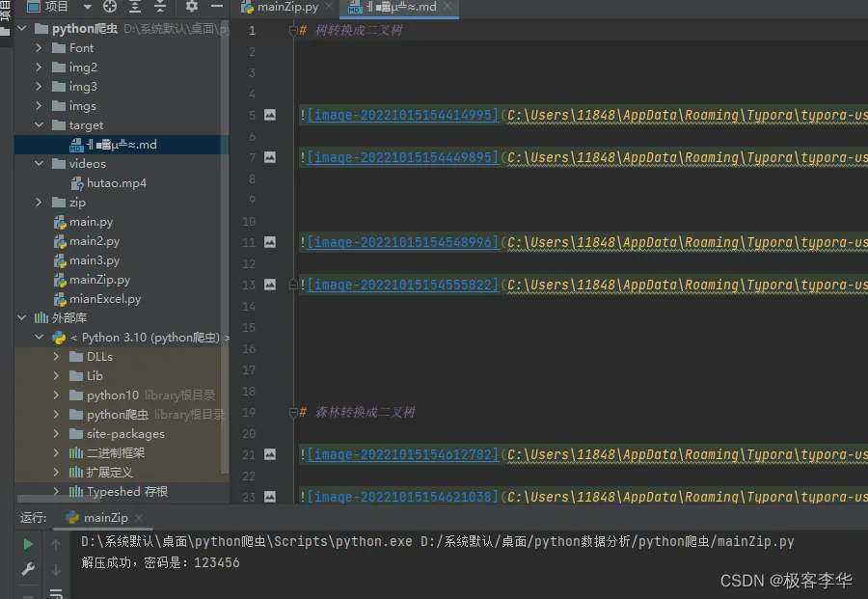
Task: Click image gutter icon on line 13
Action: point(270,286)
